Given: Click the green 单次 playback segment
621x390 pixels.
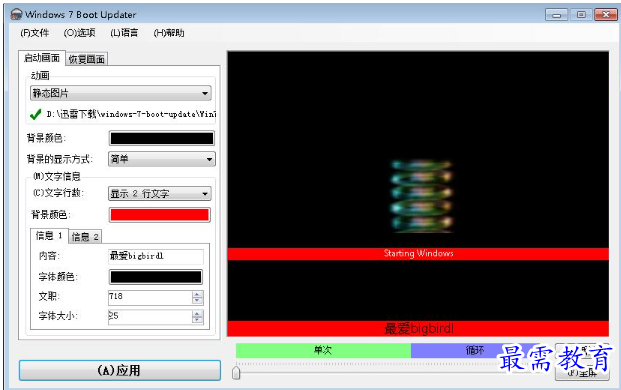Looking at the screenshot, I should 323,350.
